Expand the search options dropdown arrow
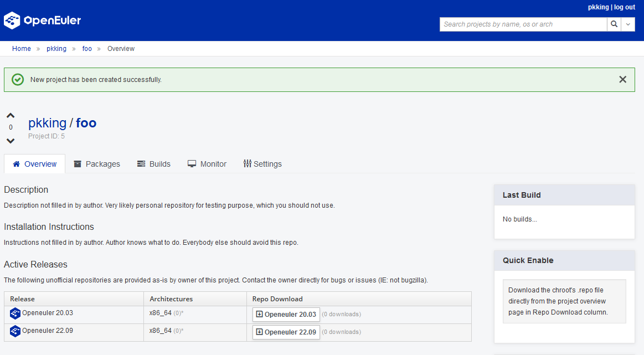 tap(628, 24)
